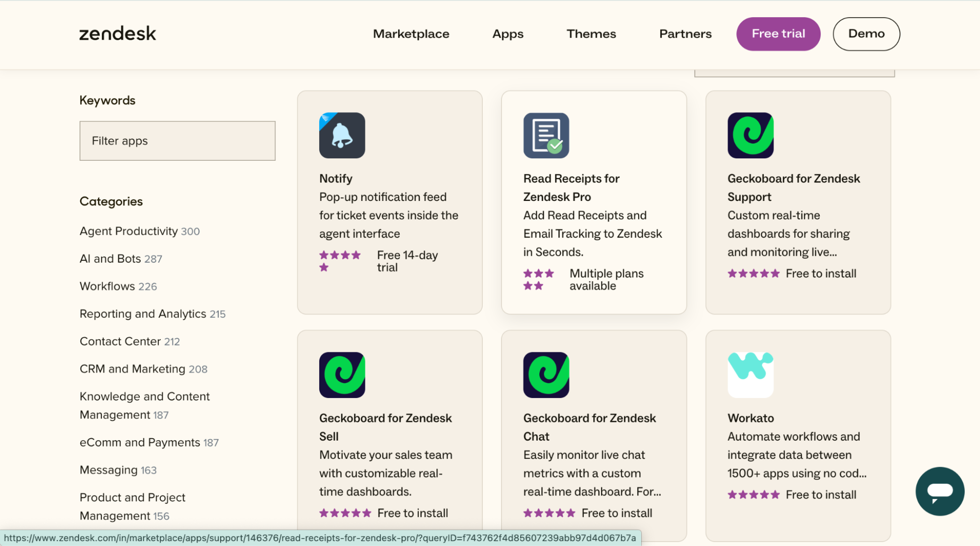
Task: Open Geckoboard for Zendesk Support title
Action: pos(794,188)
